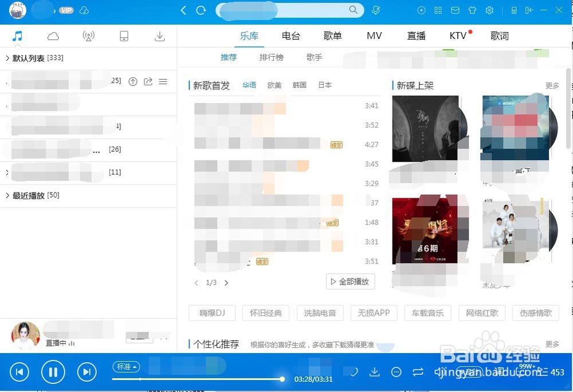Expand the 最近播放 list
Viewport: 573px width, 392px height.
[x=7, y=195]
